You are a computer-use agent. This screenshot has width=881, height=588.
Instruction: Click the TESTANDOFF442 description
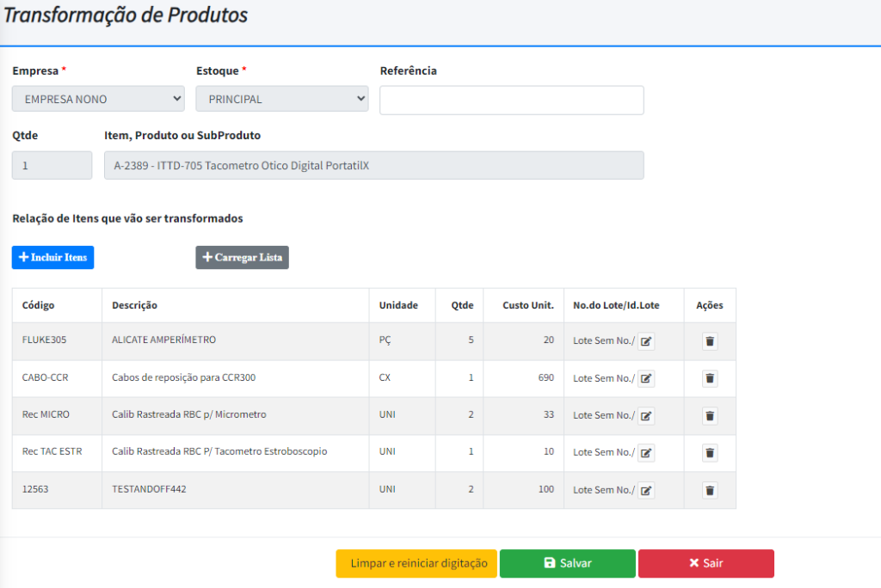149,489
